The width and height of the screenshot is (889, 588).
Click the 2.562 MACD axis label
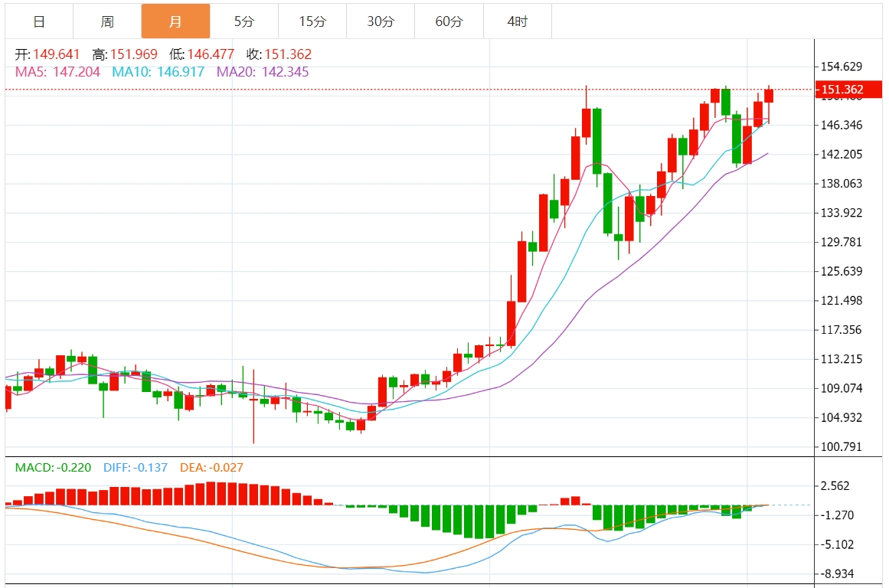(x=835, y=486)
